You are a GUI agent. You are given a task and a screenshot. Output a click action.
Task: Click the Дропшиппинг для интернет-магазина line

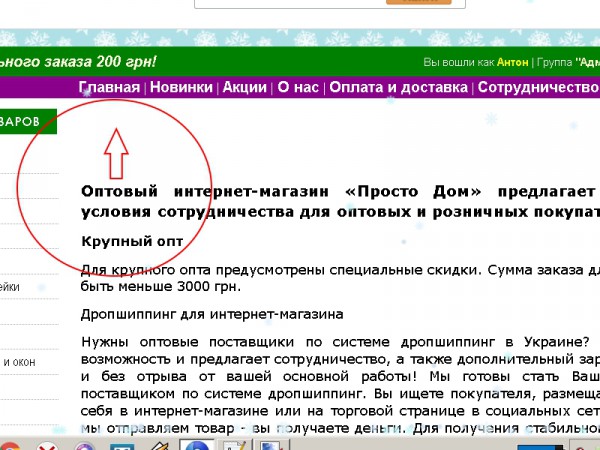[x=212, y=315]
